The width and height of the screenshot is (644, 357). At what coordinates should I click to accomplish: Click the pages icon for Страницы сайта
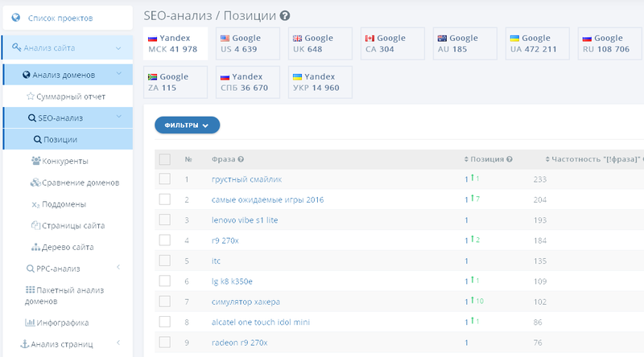point(35,225)
